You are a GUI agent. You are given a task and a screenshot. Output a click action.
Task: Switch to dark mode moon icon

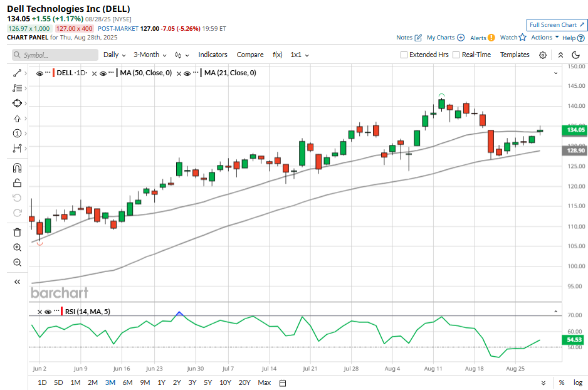click(576, 55)
